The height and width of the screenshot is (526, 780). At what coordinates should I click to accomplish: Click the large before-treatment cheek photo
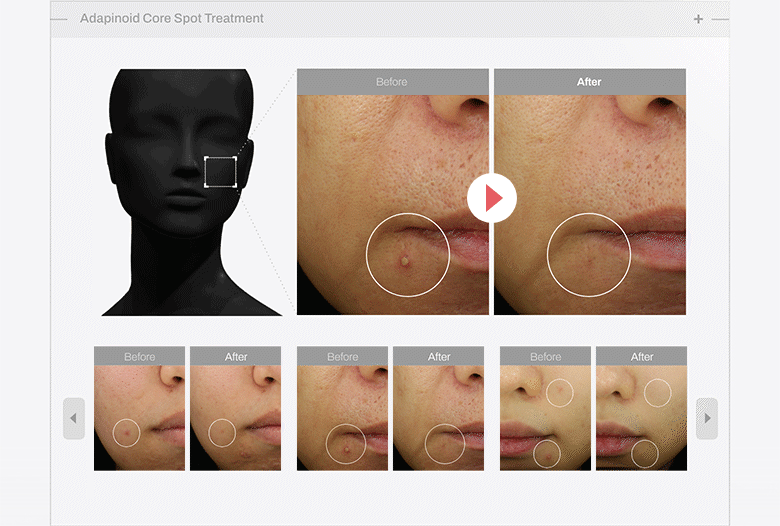click(x=392, y=205)
